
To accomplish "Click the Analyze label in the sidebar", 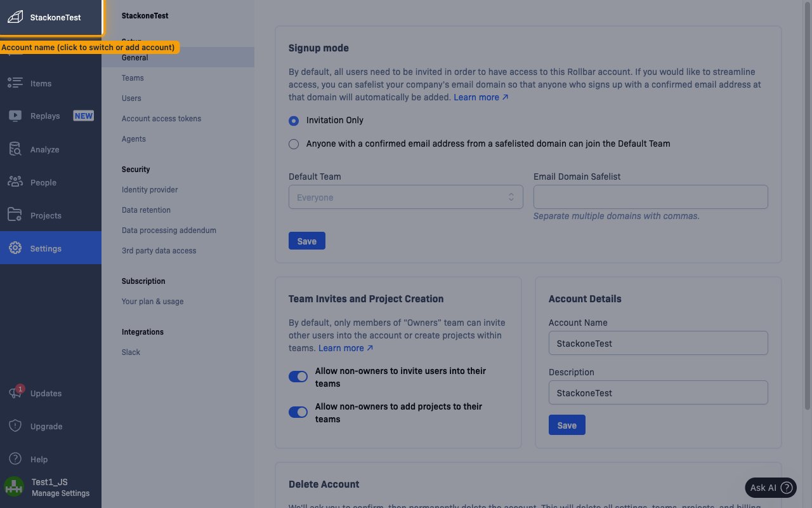I will 44,150.
